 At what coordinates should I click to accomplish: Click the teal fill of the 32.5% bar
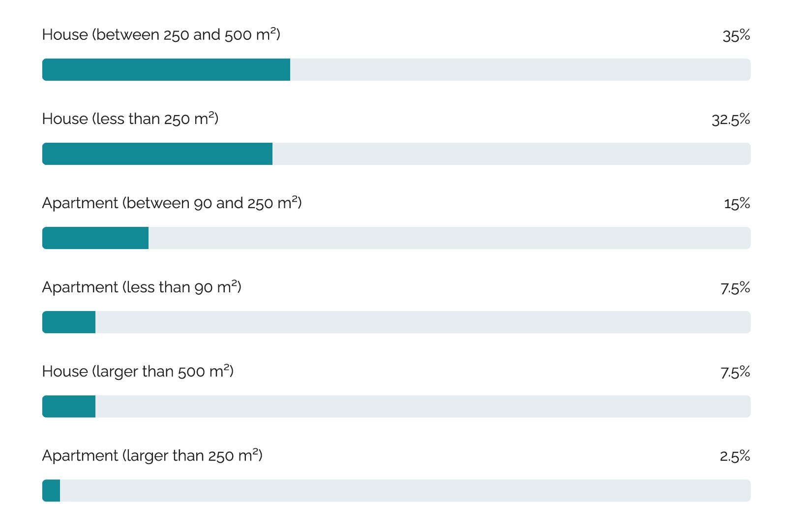tap(157, 154)
